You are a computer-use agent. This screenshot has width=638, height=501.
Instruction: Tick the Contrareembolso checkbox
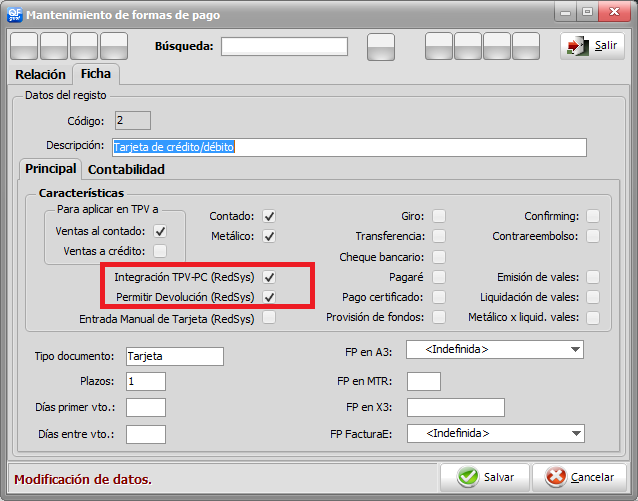[593, 236]
